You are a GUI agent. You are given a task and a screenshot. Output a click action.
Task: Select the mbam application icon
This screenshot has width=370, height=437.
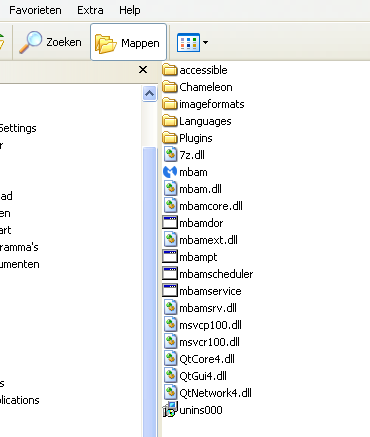tap(170, 172)
